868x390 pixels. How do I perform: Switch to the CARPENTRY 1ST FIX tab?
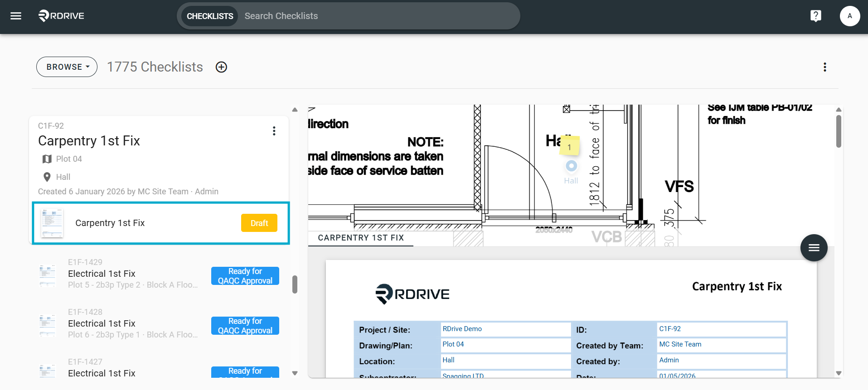[361, 238]
